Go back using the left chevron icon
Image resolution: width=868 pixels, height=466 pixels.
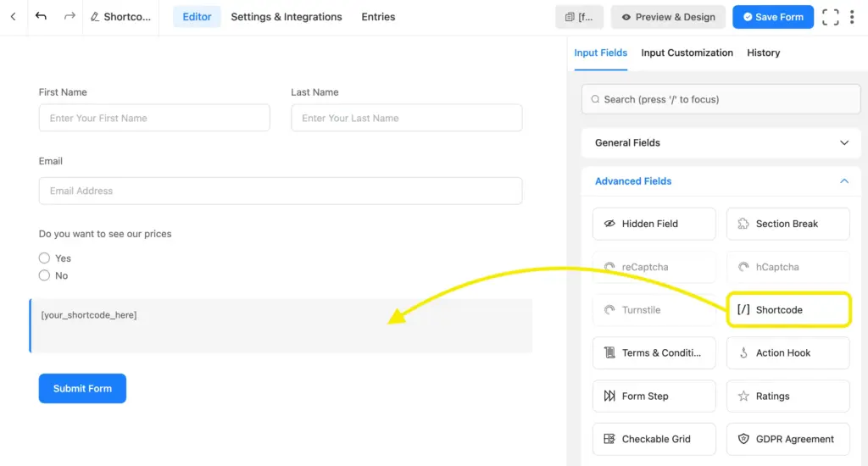pos(14,17)
